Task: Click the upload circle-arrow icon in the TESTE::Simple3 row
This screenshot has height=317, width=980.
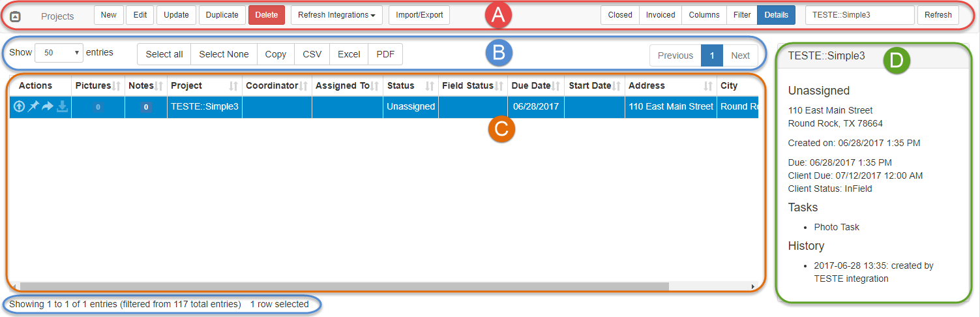Action: (x=19, y=106)
